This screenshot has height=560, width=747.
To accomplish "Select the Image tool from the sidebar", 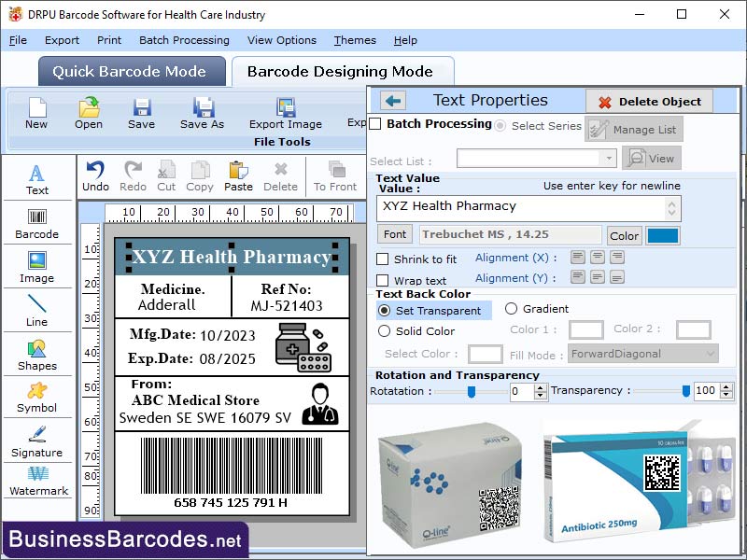I will (37, 268).
